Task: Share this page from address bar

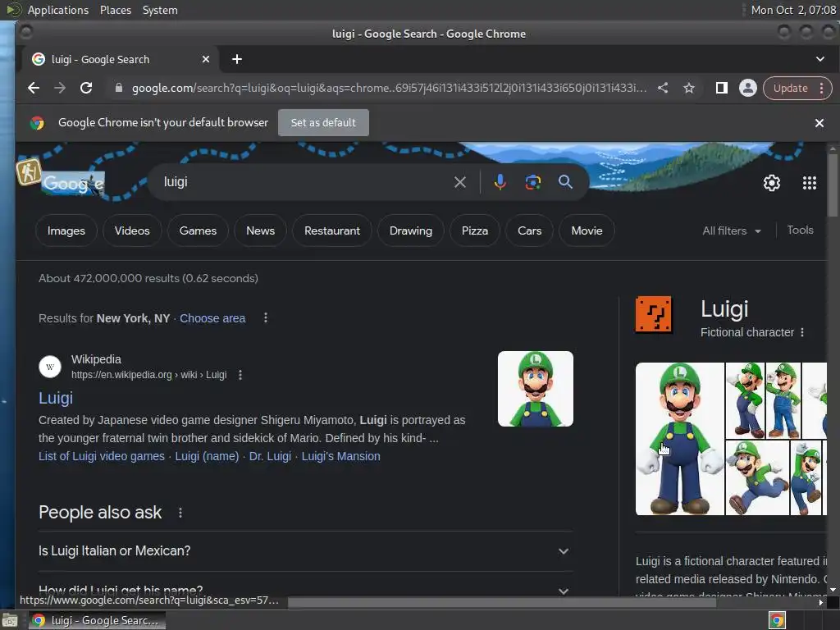Action: pos(663,88)
